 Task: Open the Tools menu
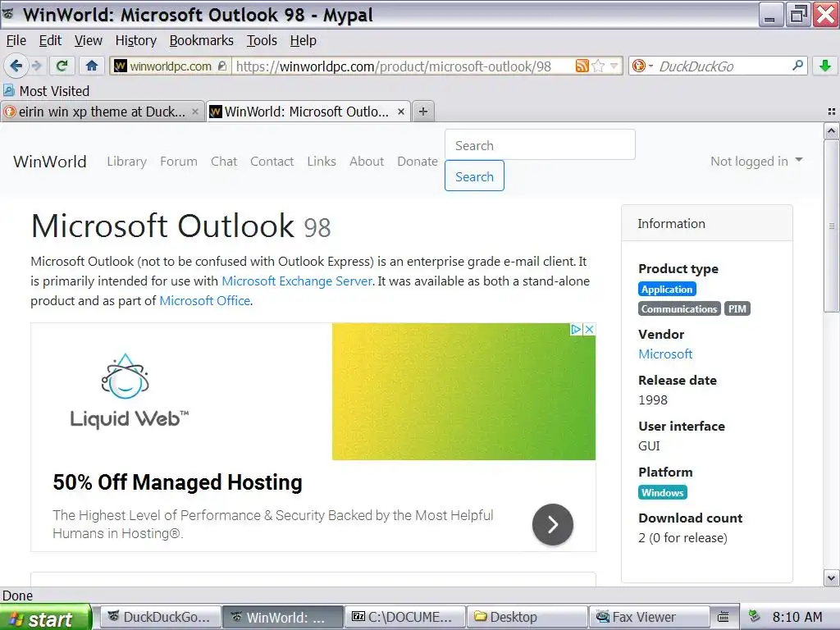pyautogui.click(x=262, y=41)
